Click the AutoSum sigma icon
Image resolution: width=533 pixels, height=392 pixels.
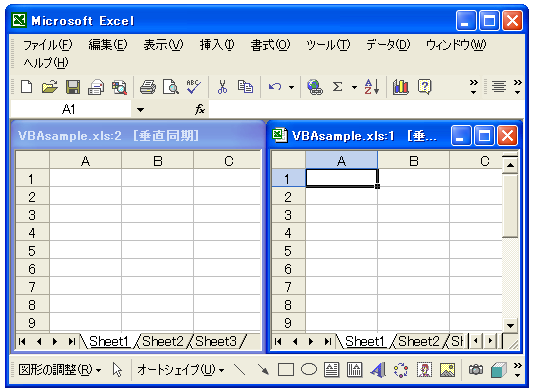point(337,87)
